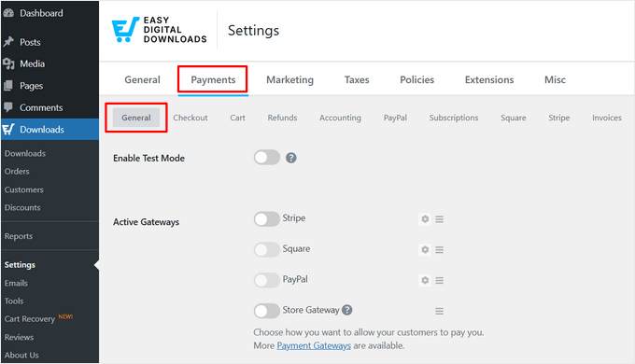Viewport: 635px width, 364px height.
Task: Open Settings submenu entry
Action: (x=20, y=265)
